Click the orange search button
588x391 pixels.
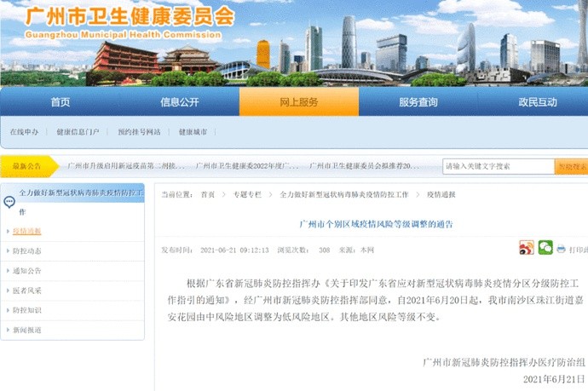click(571, 166)
